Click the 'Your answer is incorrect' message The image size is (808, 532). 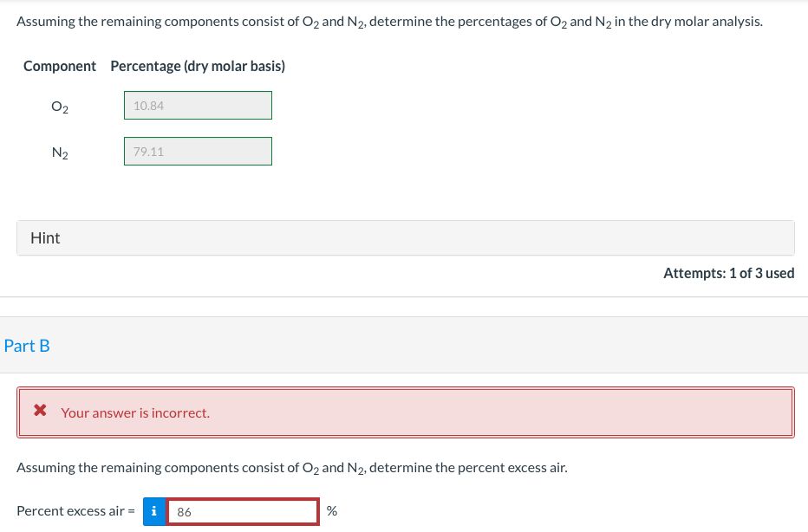point(135,412)
